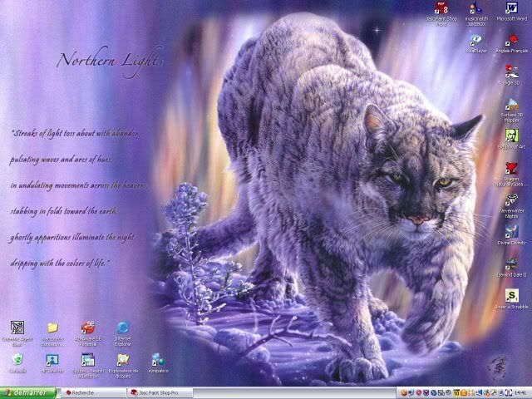Open the Corbeille recycle bin
This screenshot has width=532, height=399.
pyautogui.click(x=17, y=363)
